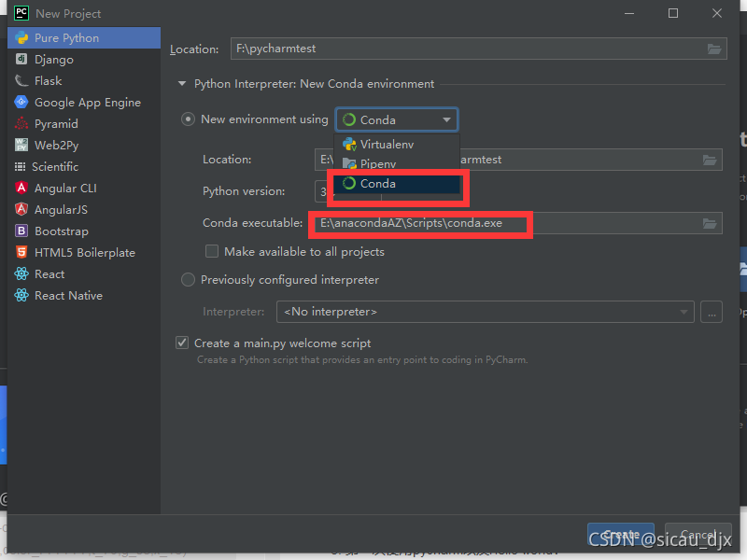Click the React project icon
The image size is (747, 560).
21,273
